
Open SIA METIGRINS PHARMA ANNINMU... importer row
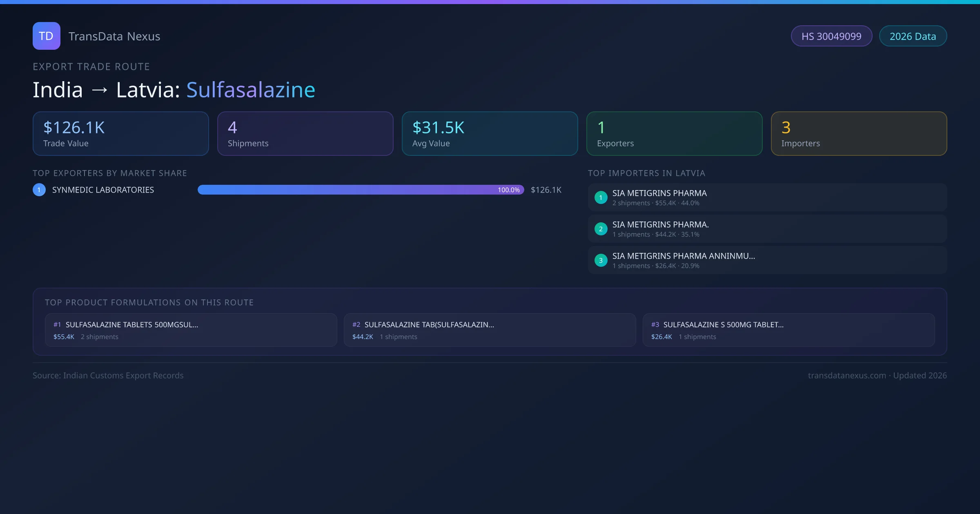pyautogui.click(x=767, y=260)
